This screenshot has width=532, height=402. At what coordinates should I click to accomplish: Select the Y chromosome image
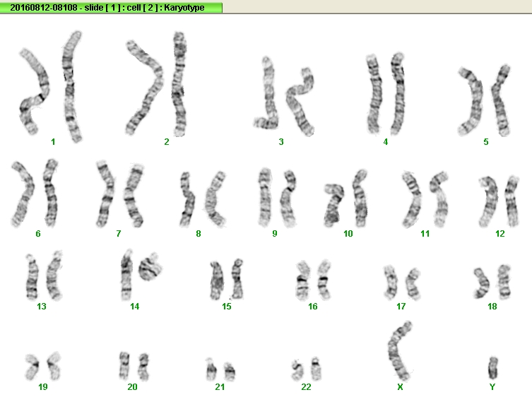[493, 368]
